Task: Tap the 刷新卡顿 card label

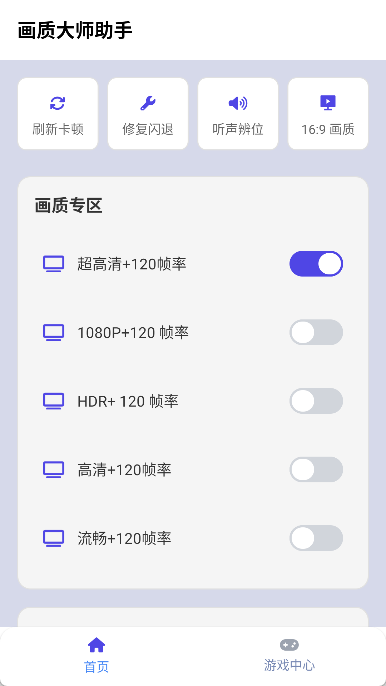Action: (x=58, y=130)
